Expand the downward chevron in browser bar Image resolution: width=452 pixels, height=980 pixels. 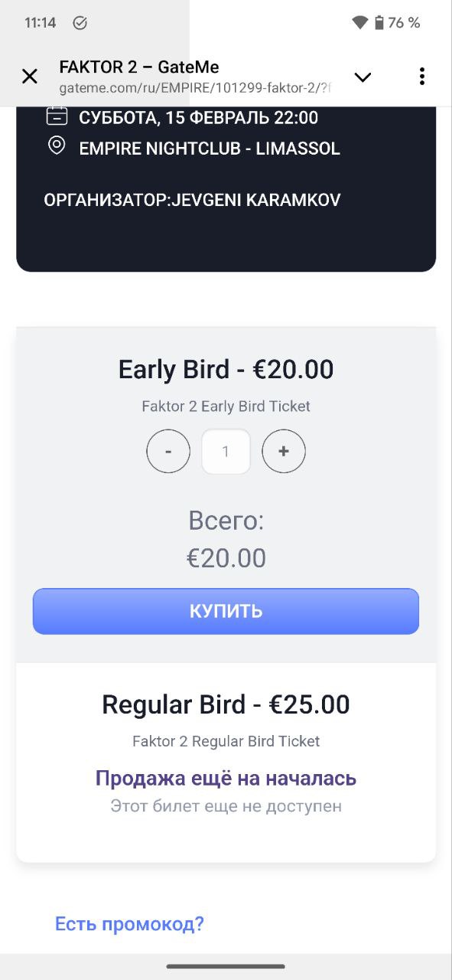point(363,77)
